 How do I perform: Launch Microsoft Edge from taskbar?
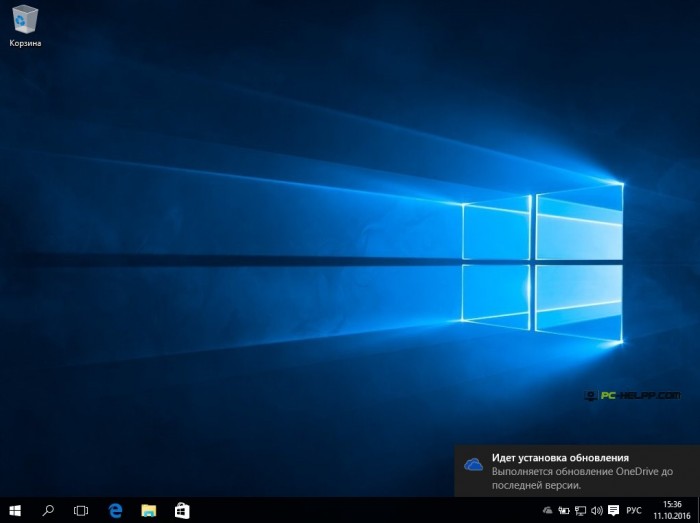[x=115, y=510]
